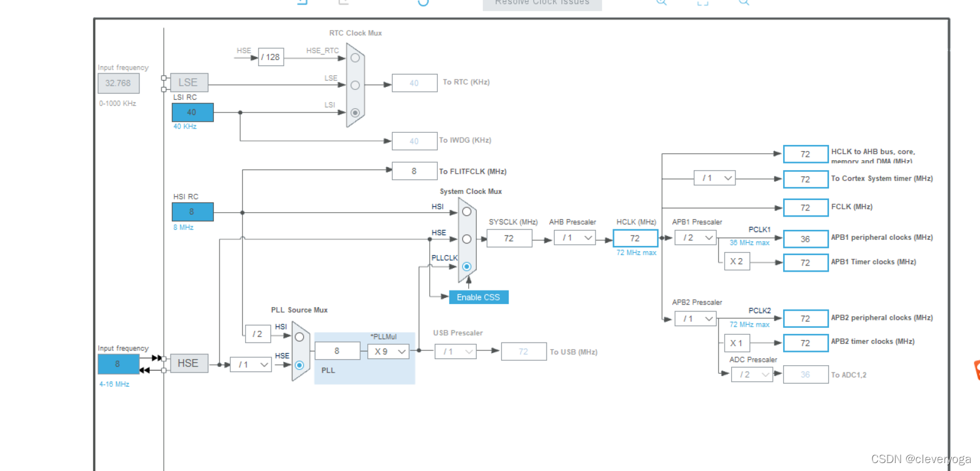Open the ADC Prescaler dropdown

[x=752, y=374]
